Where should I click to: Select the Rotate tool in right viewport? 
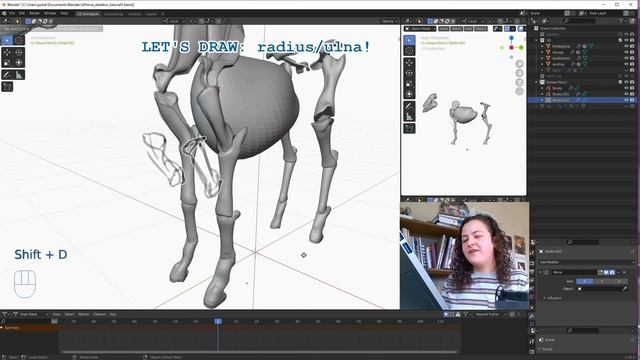409,73
